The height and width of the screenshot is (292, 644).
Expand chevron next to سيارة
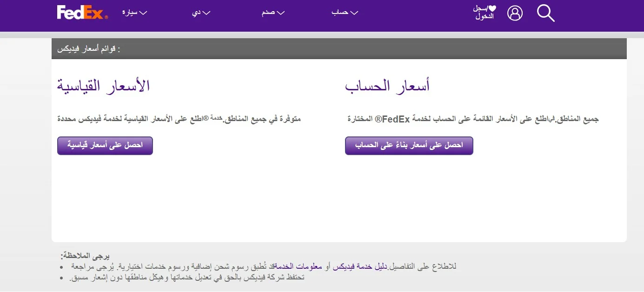[x=143, y=13]
